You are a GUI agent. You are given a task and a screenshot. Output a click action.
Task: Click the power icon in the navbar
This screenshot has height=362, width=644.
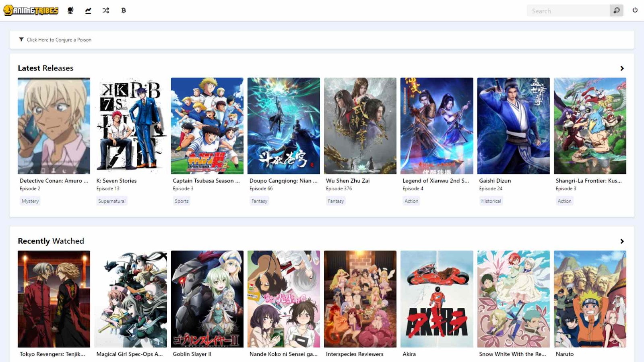coord(635,10)
